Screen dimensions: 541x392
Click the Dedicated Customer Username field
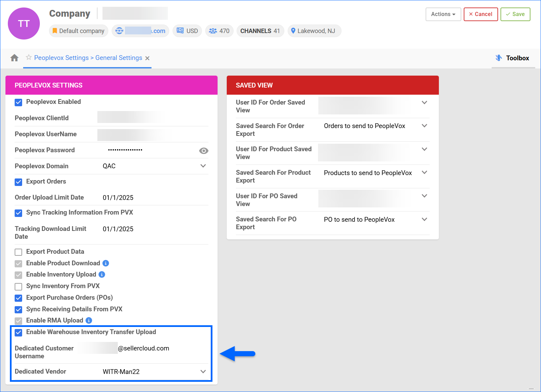(x=143, y=348)
